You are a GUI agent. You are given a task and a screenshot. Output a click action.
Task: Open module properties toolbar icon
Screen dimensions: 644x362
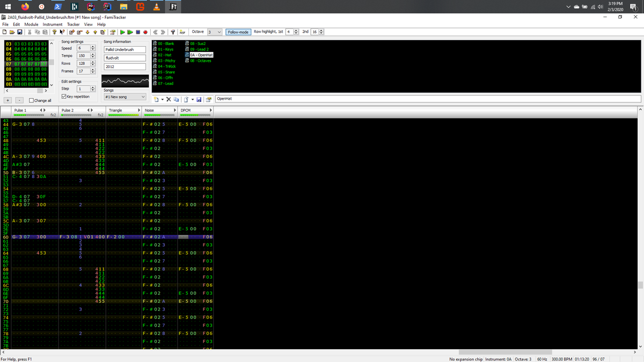click(113, 32)
